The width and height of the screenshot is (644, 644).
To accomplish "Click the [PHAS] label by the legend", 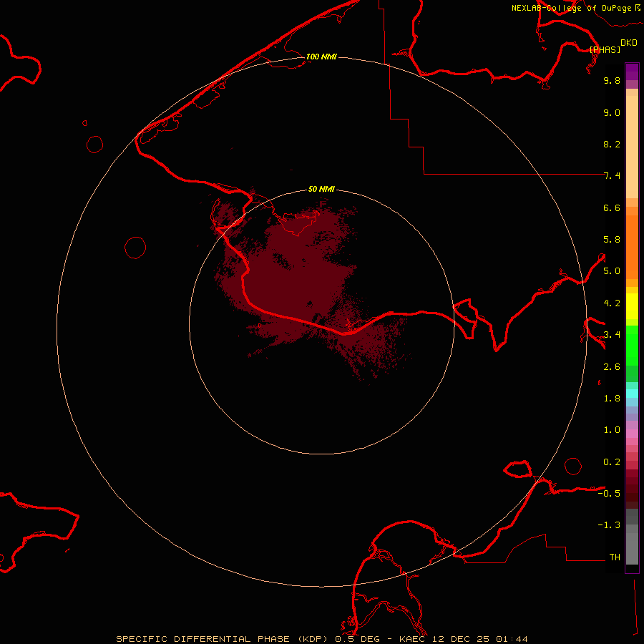I will pos(605,49).
